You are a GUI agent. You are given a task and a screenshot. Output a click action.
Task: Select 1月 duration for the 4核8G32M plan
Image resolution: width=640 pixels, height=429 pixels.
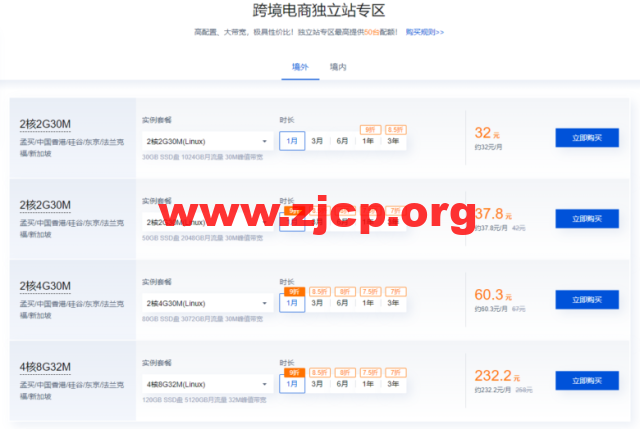click(x=292, y=384)
